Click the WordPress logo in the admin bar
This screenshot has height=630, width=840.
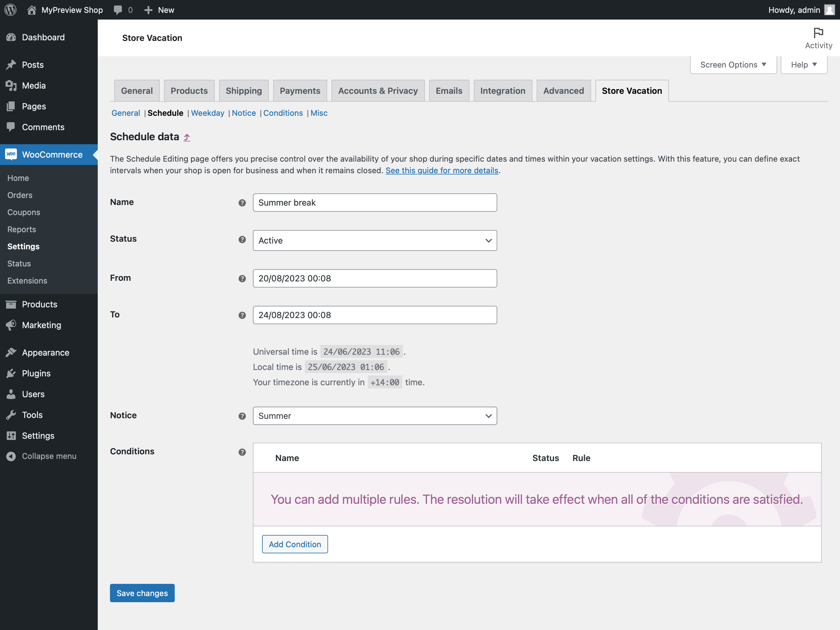[x=10, y=9]
